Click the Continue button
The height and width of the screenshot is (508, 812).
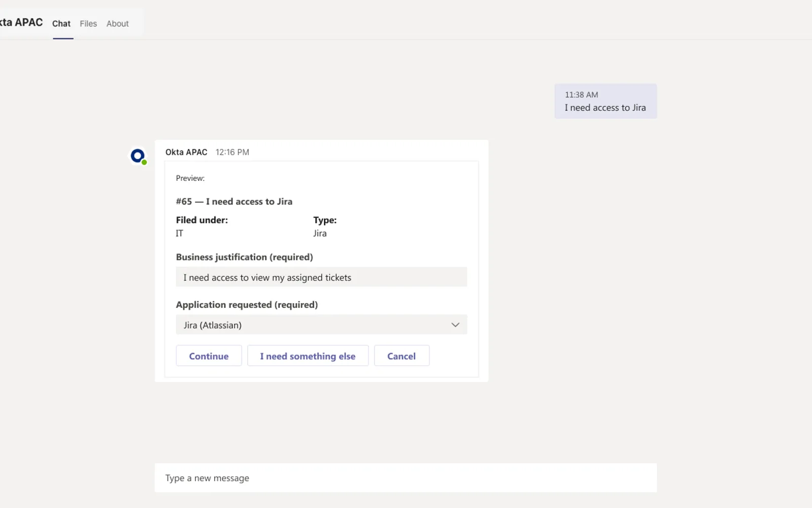pyautogui.click(x=209, y=356)
